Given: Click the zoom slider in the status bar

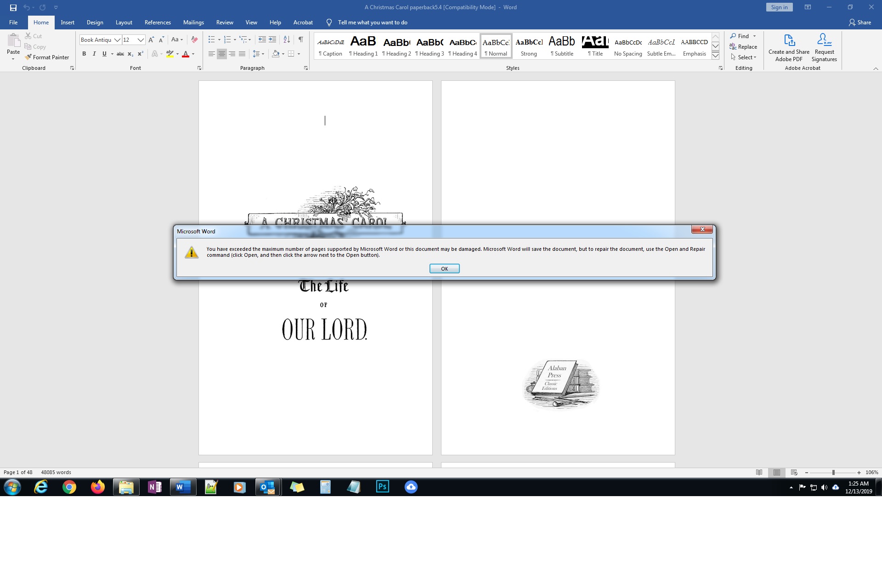Looking at the screenshot, I should (x=833, y=472).
